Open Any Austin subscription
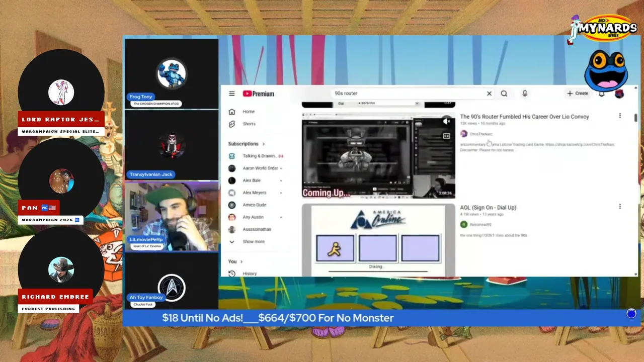The image size is (644, 362). (x=253, y=217)
